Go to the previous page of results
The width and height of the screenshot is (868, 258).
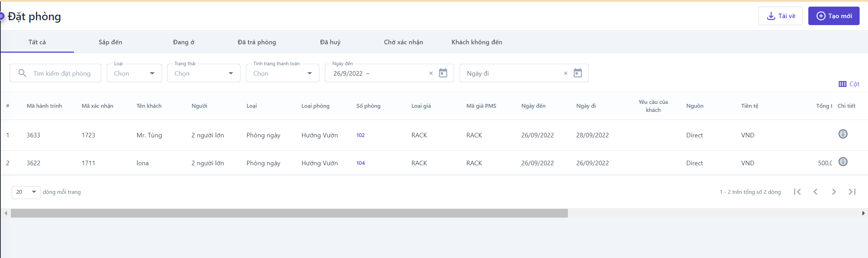[x=815, y=192]
